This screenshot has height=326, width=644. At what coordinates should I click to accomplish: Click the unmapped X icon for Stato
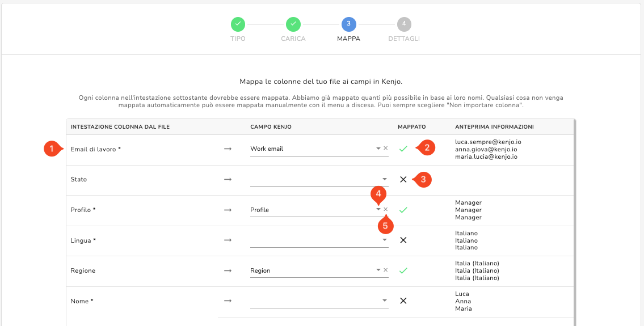click(403, 179)
